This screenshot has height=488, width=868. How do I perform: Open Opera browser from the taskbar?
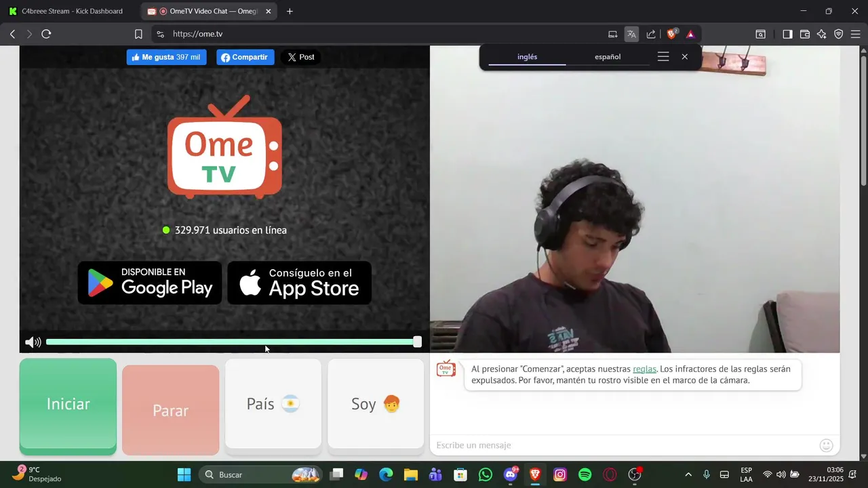point(610,474)
